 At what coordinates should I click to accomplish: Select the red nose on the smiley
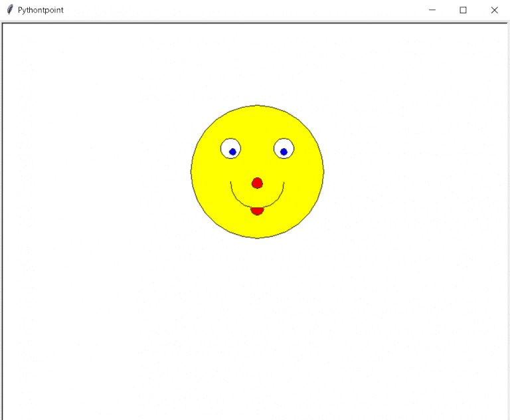click(257, 183)
